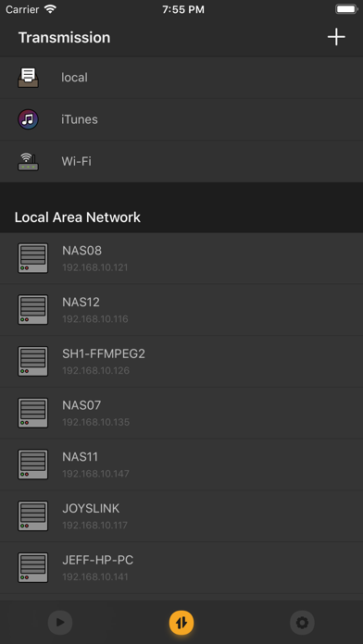
Task: Tap the Transmission title
Action: pyautogui.click(x=64, y=37)
